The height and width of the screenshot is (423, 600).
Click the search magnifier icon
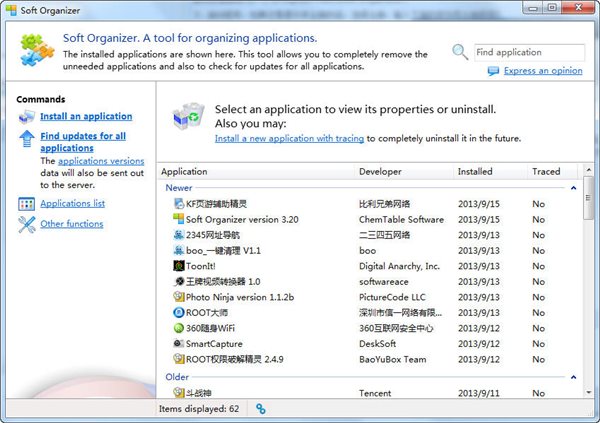pos(459,52)
